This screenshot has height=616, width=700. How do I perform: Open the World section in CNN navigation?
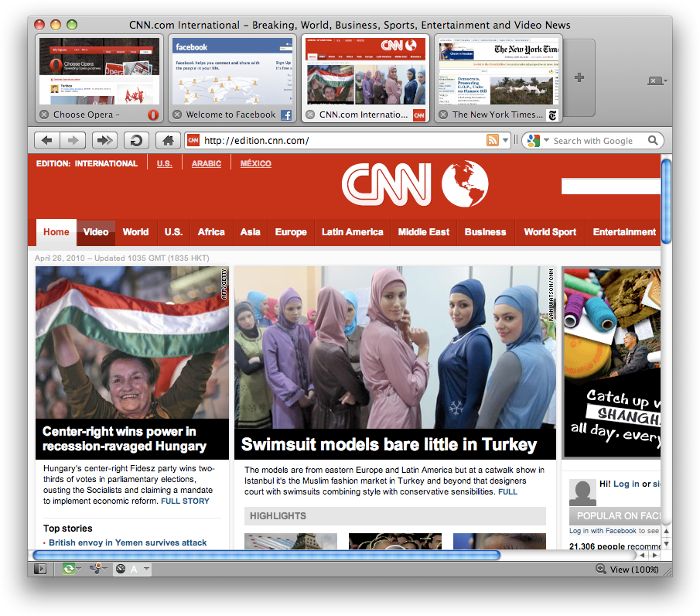coord(135,232)
